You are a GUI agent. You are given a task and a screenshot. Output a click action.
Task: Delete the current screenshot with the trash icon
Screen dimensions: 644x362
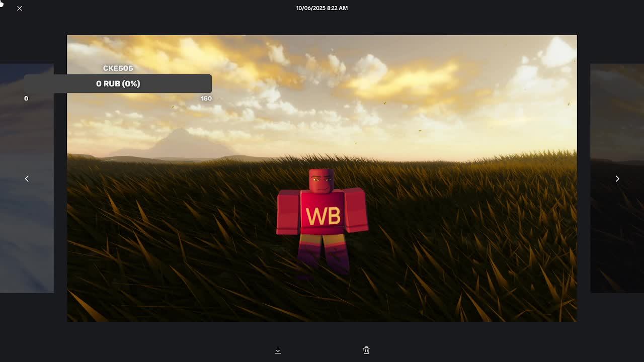366,350
